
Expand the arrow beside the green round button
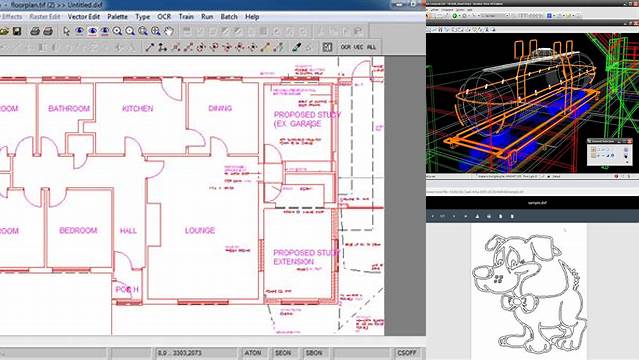pos(460,15)
